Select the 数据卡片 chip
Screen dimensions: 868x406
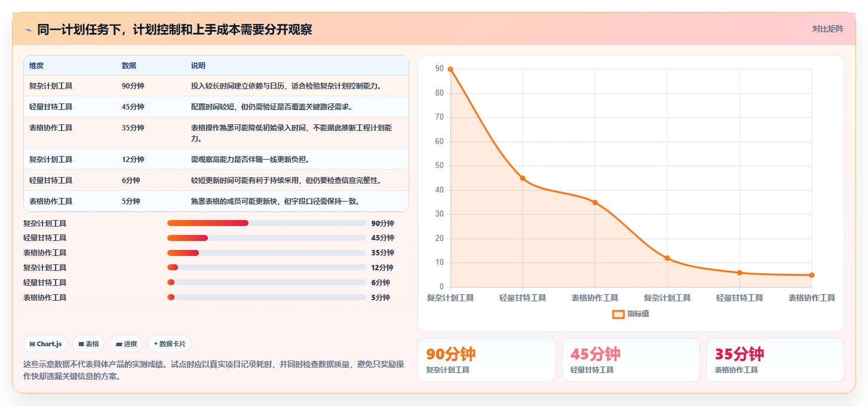click(x=170, y=344)
